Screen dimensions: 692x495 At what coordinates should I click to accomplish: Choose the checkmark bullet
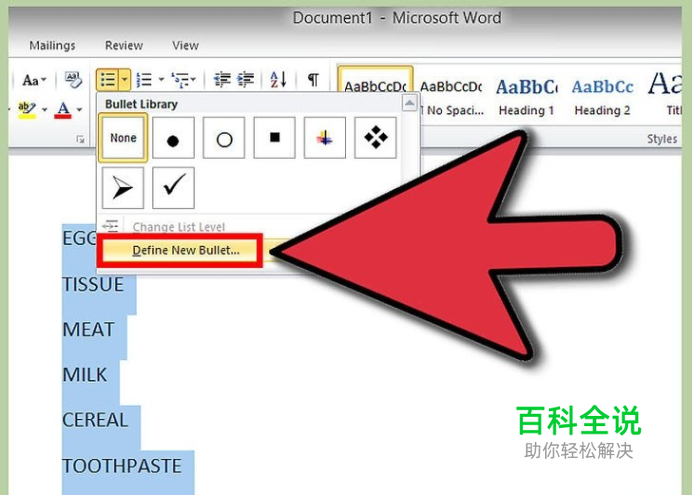[173, 188]
